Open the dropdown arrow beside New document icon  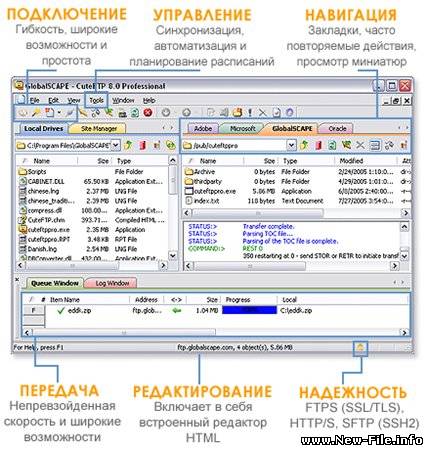(59, 113)
